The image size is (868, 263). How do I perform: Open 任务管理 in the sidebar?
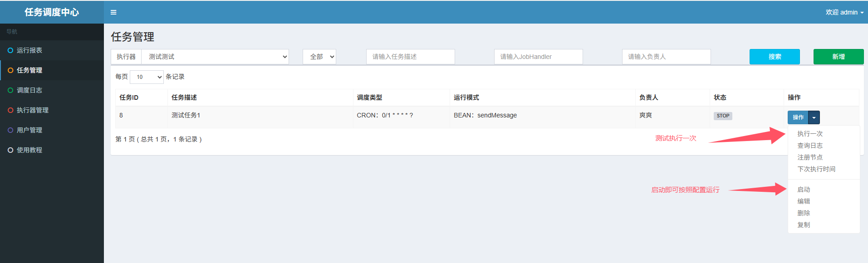pos(52,70)
